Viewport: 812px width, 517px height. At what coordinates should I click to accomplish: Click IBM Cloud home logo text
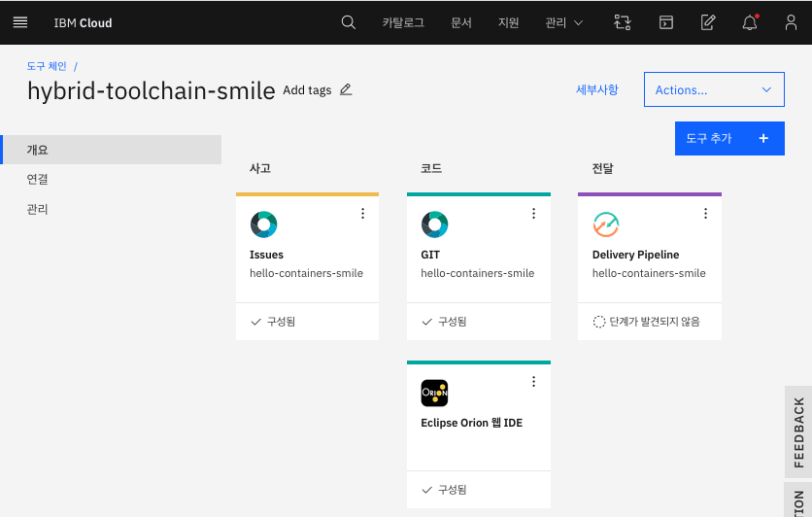coord(83,22)
